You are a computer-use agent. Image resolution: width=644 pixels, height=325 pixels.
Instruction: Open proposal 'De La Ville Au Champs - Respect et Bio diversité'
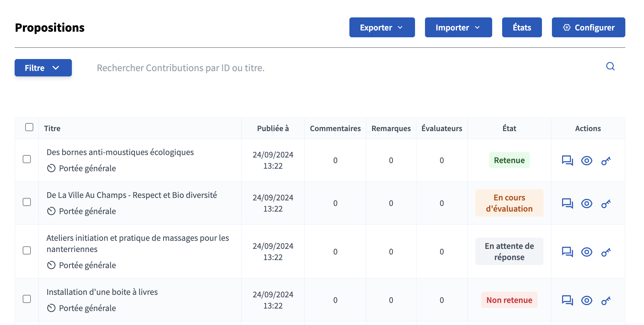point(132,195)
